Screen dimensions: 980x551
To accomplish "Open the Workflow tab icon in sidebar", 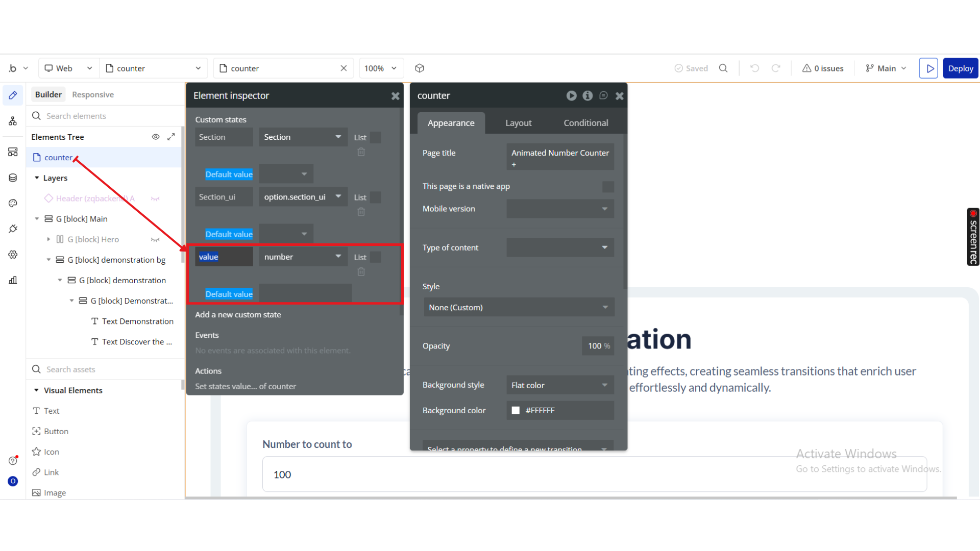I will point(13,121).
